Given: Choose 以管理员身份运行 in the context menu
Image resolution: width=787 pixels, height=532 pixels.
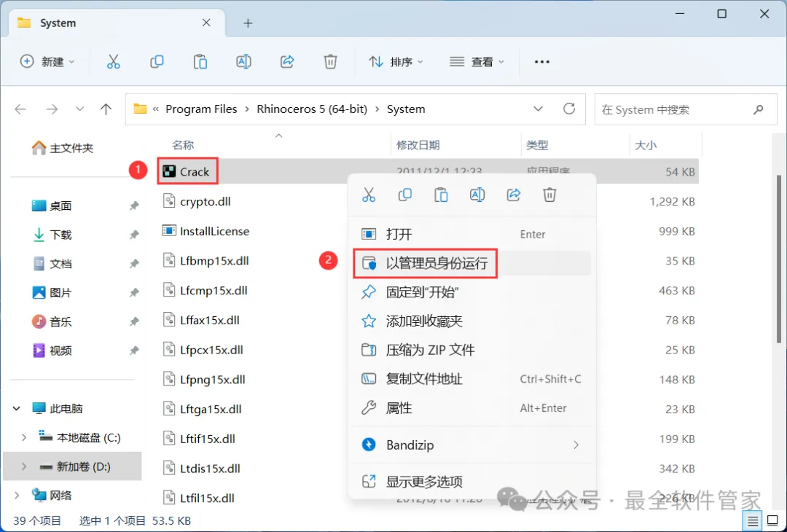Looking at the screenshot, I should tap(471, 263).
